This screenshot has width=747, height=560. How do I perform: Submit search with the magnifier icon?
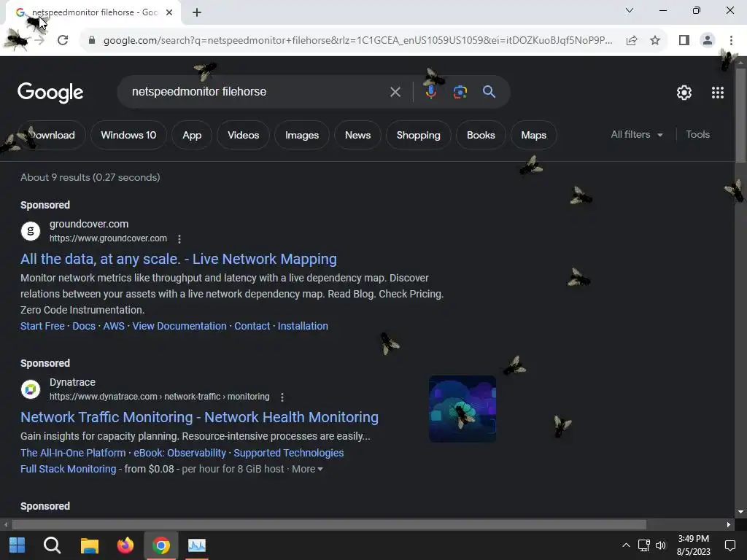click(489, 91)
